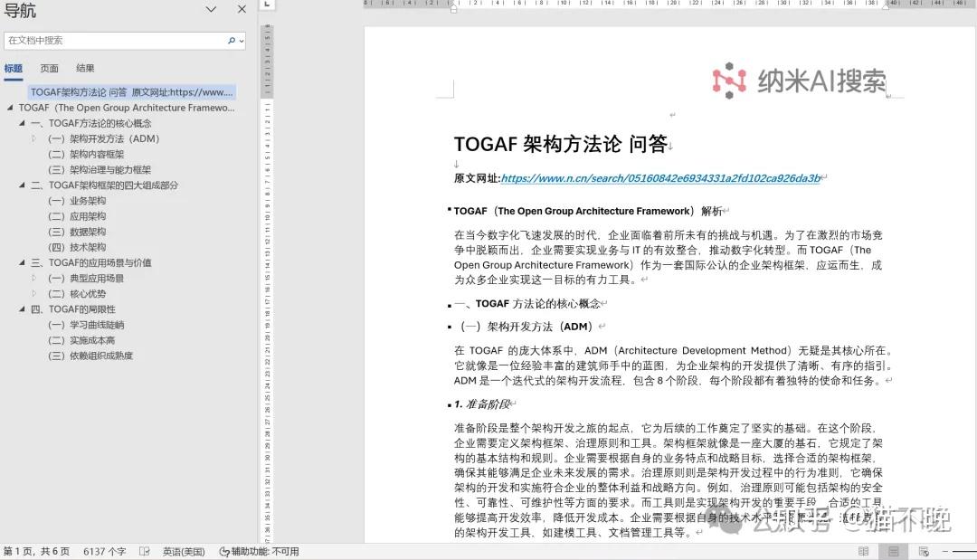Jump to (二) 应用架构 heading
Image resolution: width=977 pixels, height=560 pixels.
77,216
